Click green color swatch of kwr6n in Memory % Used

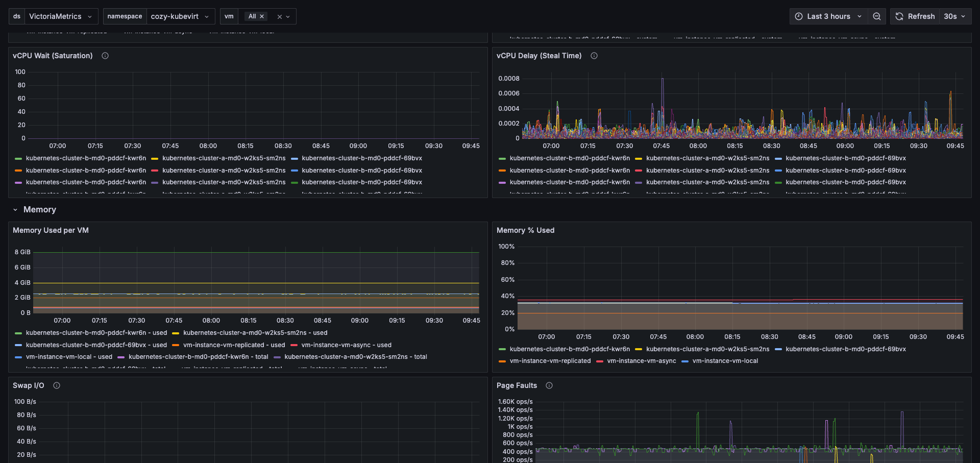click(502, 350)
